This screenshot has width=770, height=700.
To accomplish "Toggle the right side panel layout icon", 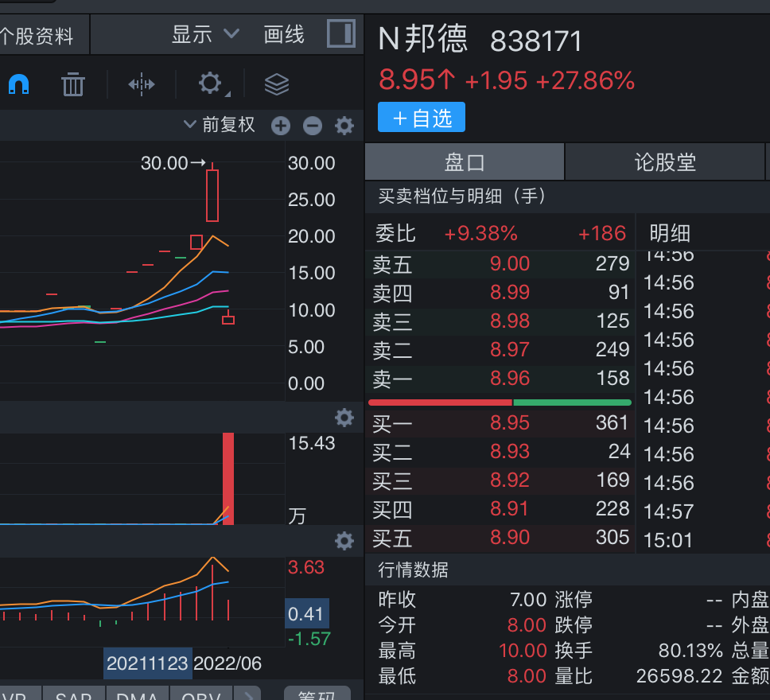I will (340, 34).
